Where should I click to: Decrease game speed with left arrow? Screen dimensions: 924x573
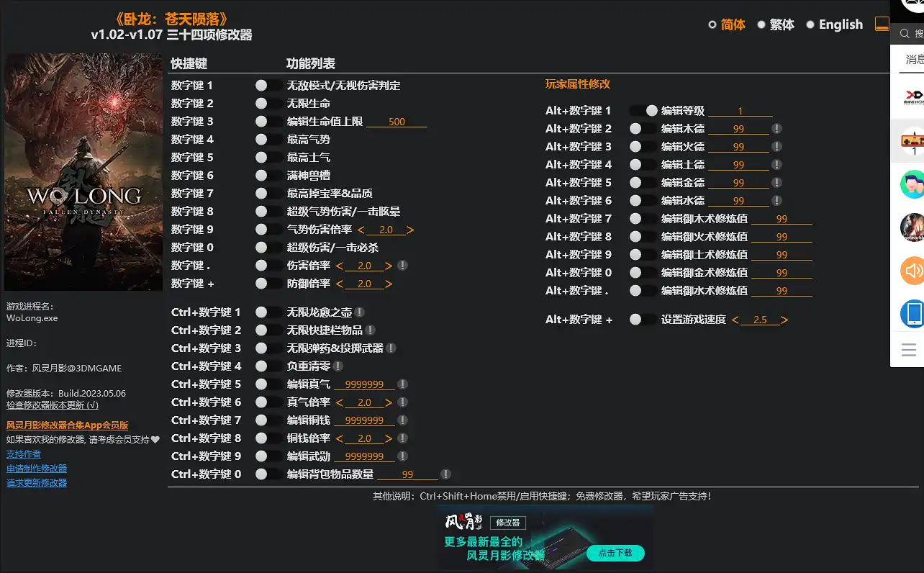pos(735,320)
